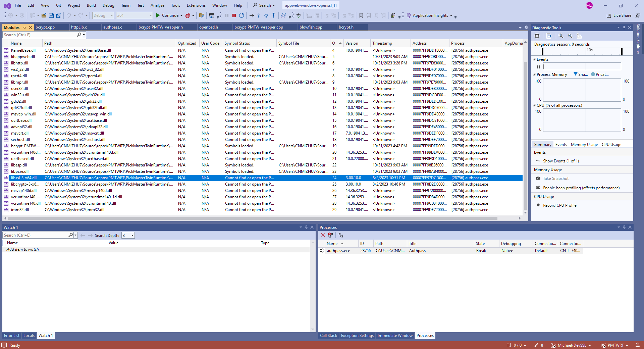Click the PMTWRT repository in status bar

coord(614,345)
